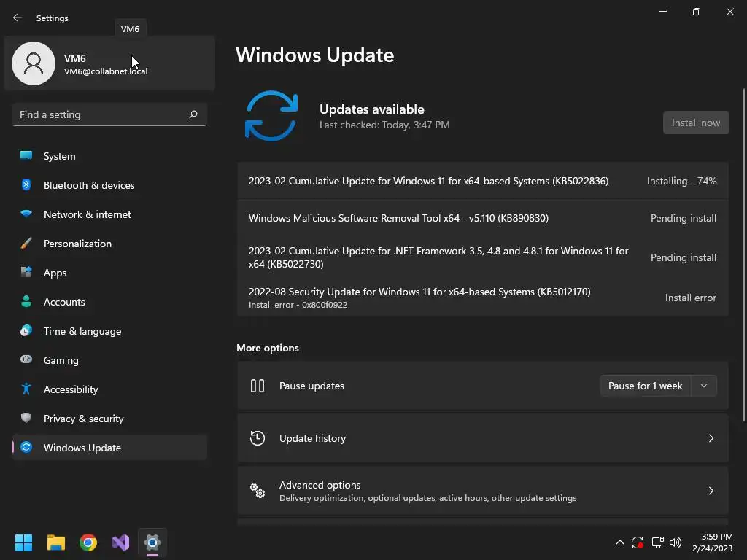Click the More options heading
Viewport: 747px width, 560px height.
point(268,348)
